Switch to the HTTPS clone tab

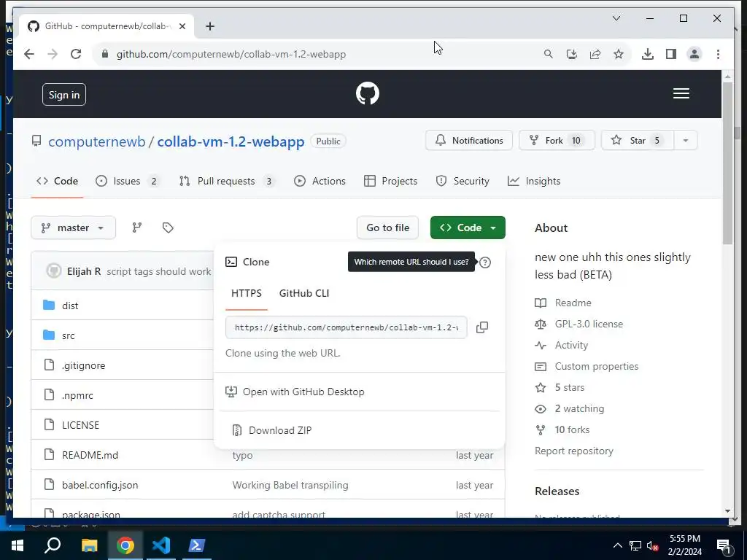(247, 293)
